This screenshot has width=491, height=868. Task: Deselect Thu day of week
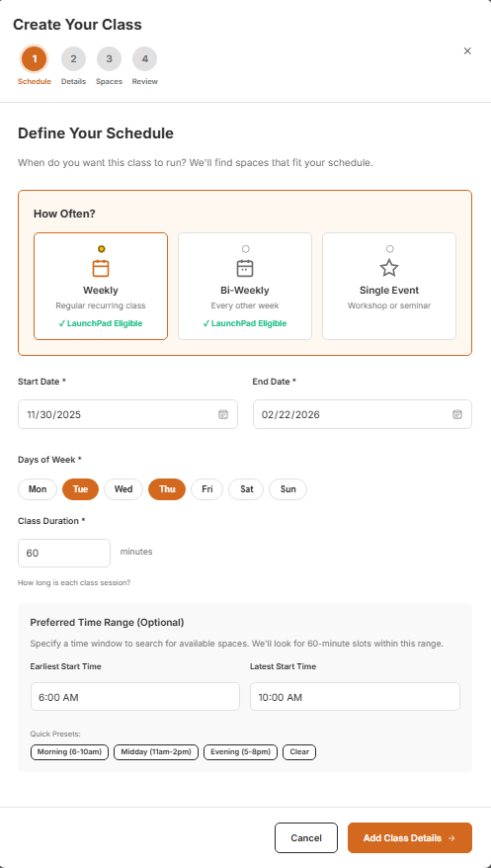(x=167, y=489)
